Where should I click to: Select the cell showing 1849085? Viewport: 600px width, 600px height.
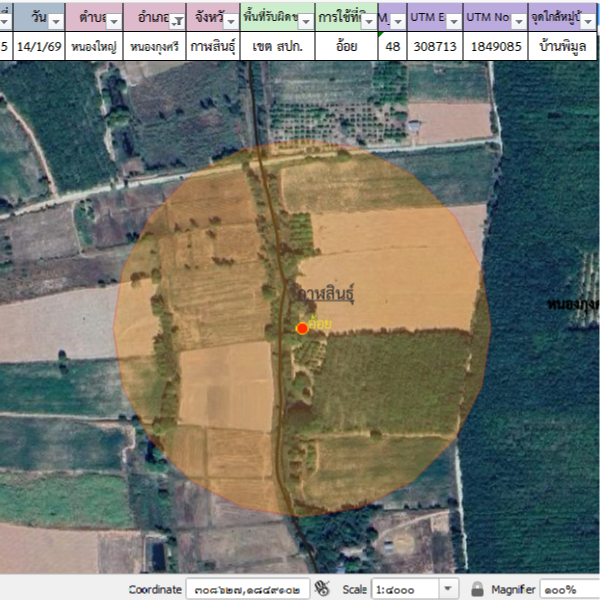[494, 46]
